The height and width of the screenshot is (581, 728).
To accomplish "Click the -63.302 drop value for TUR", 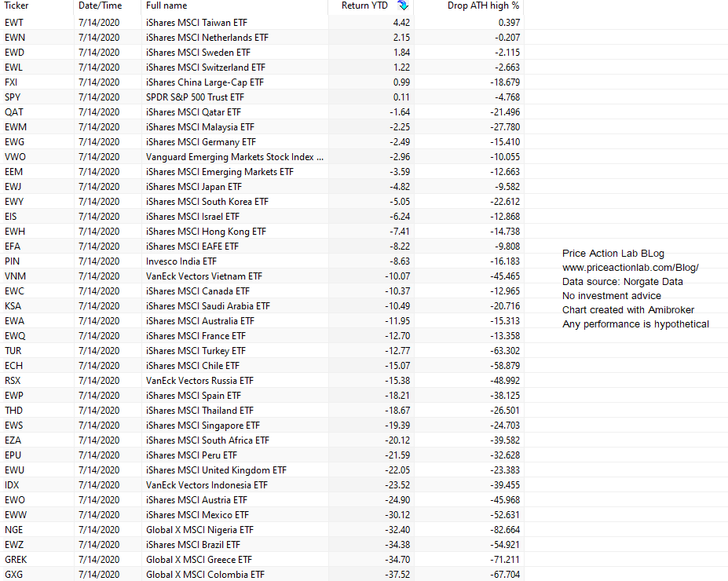I will (x=505, y=350).
